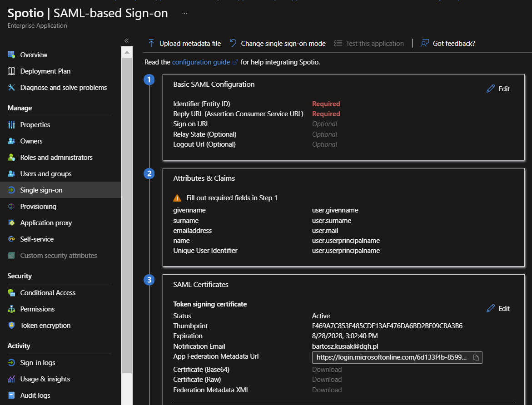
Task: Click the undo-style Change sign-on mode icon
Action: pyautogui.click(x=233, y=43)
